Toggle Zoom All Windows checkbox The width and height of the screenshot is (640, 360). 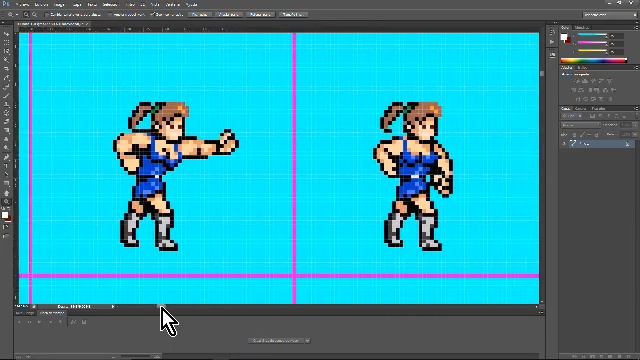(110, 15)
